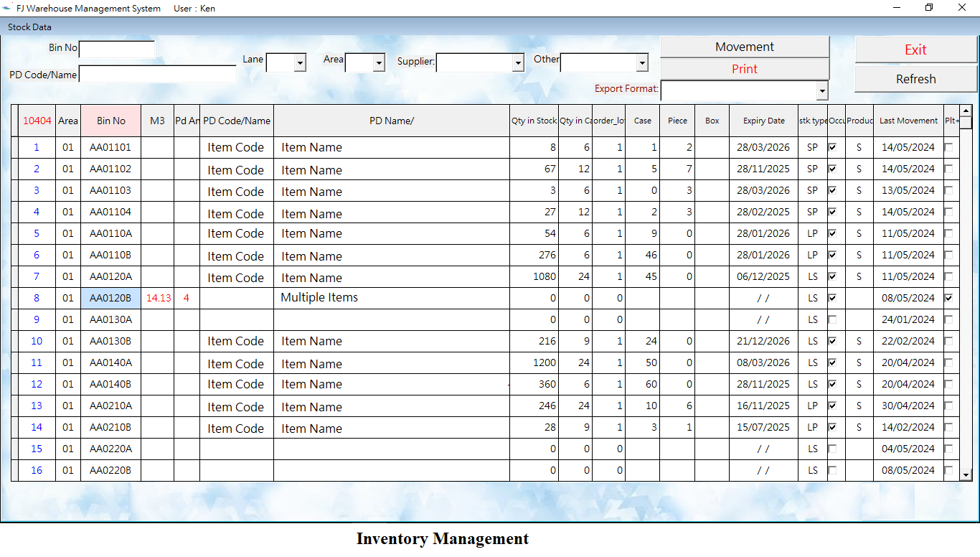Click the Case column header
This screenshot has height=557, width=980.
tap(643, 121)
